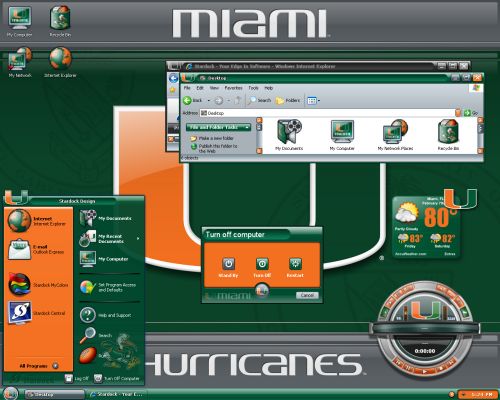The width and height of the screenshot is (500, 400).
Task: Open Set Program Access and Defaults
Action: [x=109, y=287]
